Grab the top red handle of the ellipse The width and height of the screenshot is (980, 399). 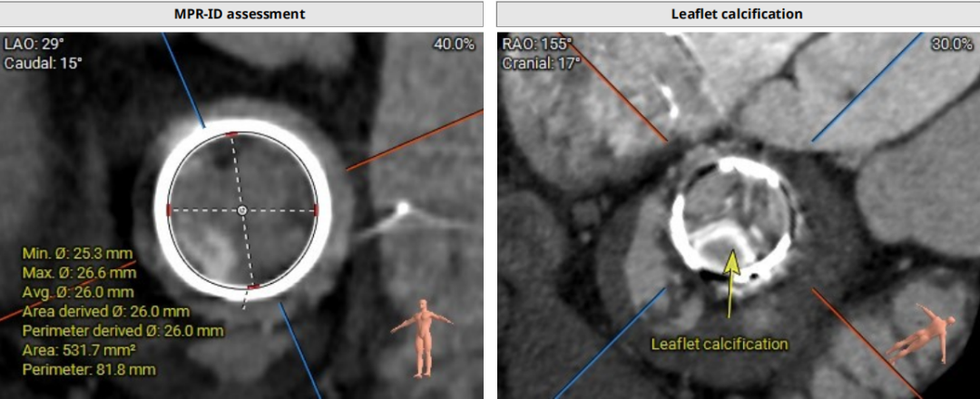(x=232, y=134)
